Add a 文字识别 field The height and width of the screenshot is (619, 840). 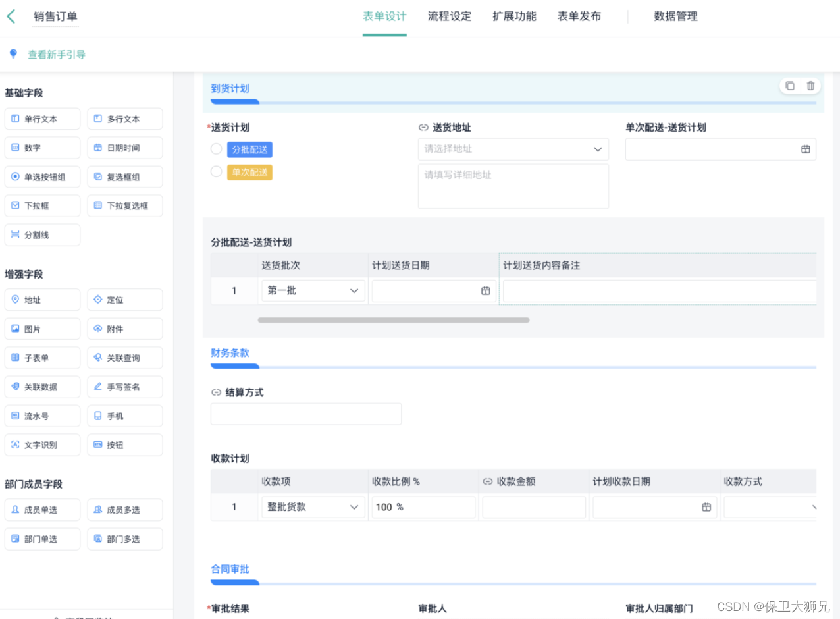tap(42, 445)
